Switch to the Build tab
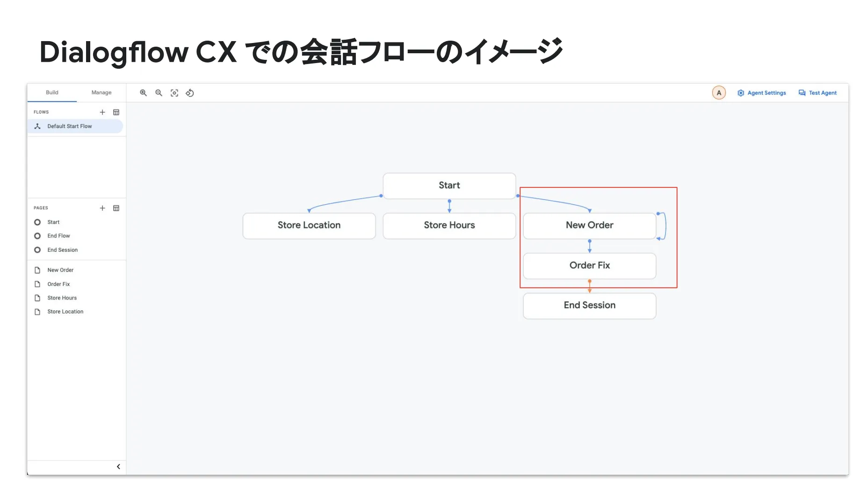The width and height of the screenshot is (868, 485). point(52,93)
